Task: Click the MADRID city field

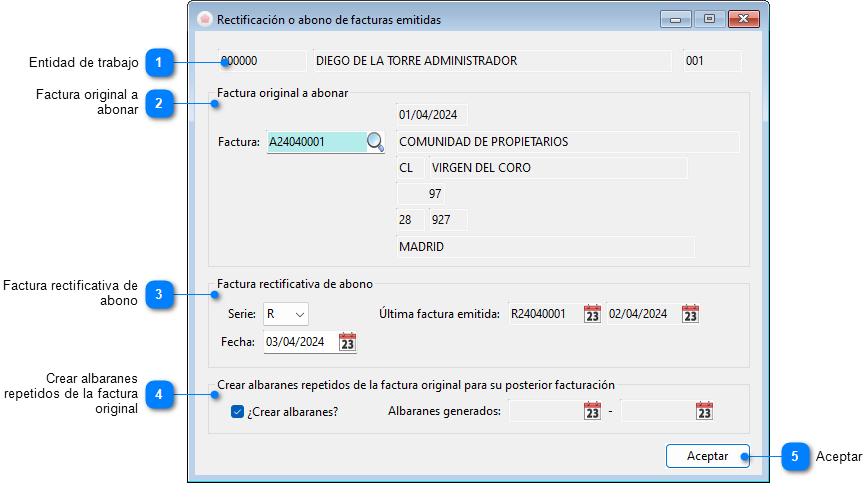Action: point(545,246)
